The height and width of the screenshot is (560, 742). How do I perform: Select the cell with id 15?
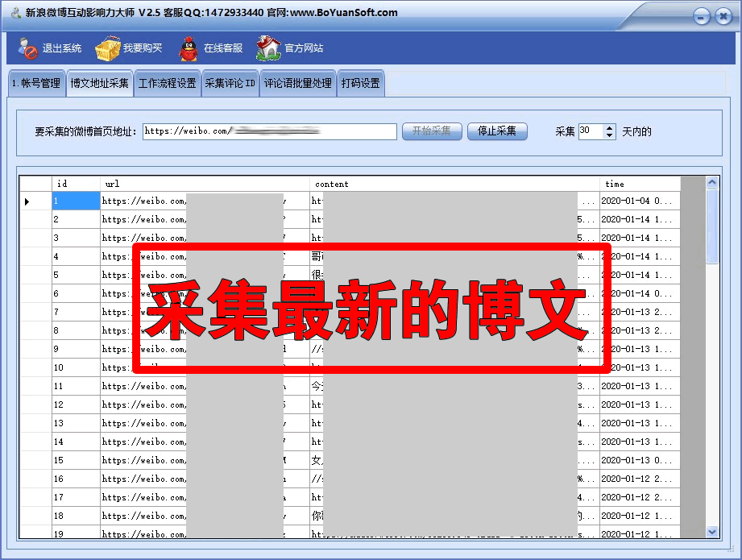[x=76, y=460]
